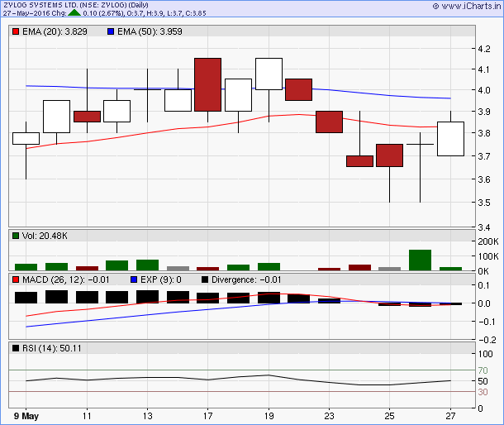Click the white candlestick at 19 May

(269, 74)
